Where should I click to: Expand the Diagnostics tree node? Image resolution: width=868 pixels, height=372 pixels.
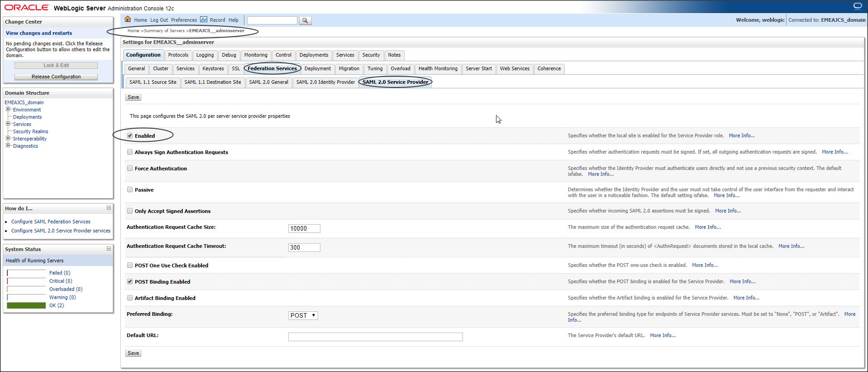[8, 145]
